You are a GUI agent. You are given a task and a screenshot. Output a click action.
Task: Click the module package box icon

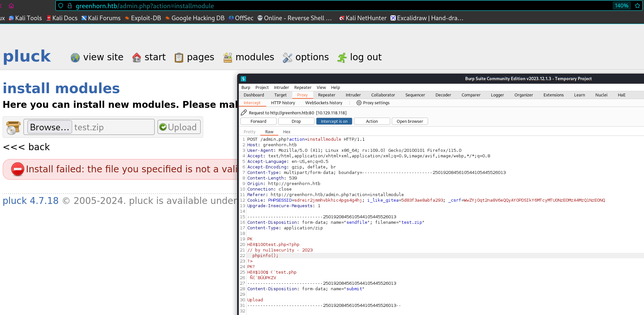click(x=13, y=127)
